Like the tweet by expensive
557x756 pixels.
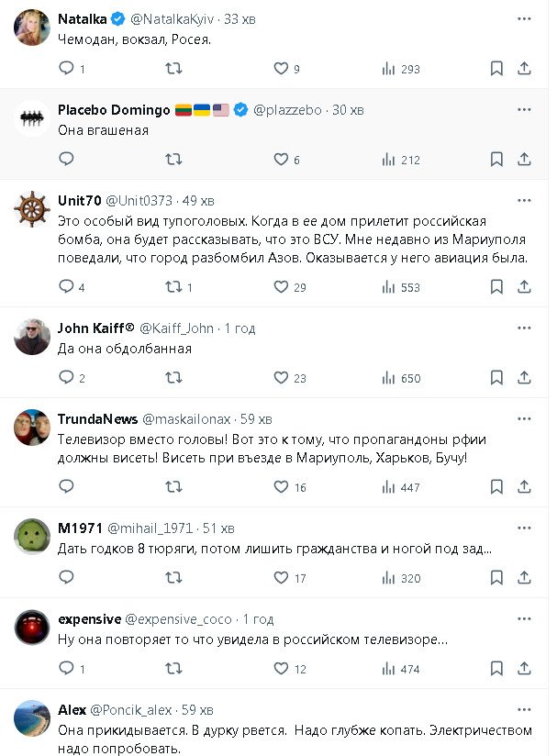click(x=282, y=669)
